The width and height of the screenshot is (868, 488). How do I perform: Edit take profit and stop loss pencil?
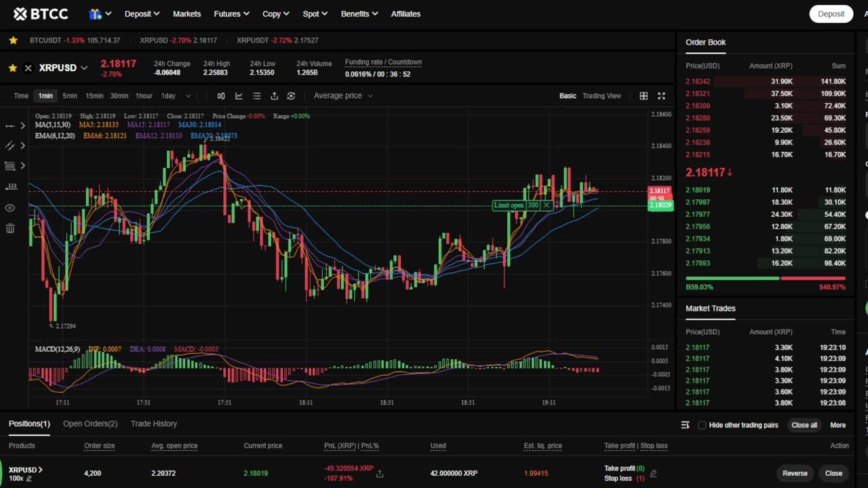point(653,473)
